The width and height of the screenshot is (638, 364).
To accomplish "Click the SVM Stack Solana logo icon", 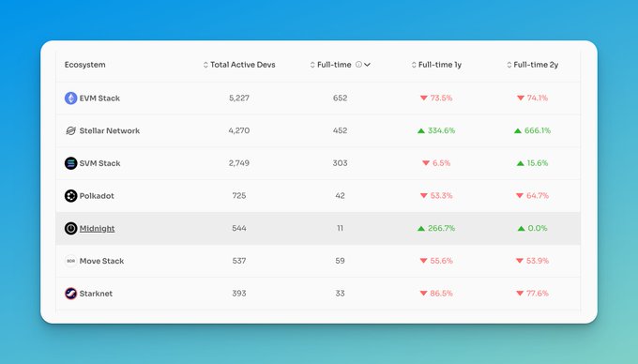I will [70, 163].
